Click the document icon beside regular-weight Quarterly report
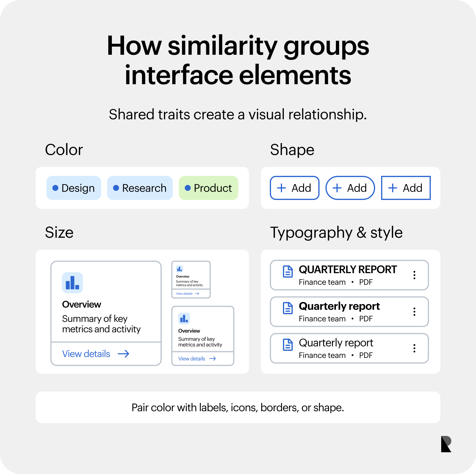 pyautogui.click(x=288, y=345)
